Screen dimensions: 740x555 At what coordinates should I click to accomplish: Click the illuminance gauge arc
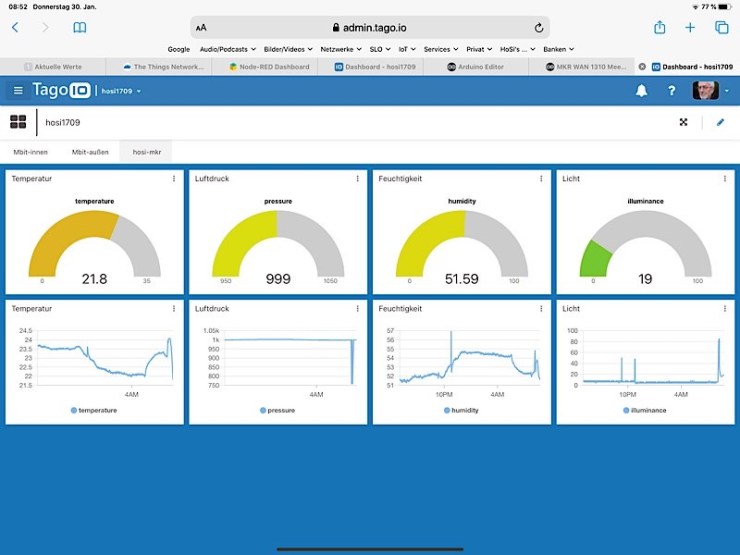pos(645,244)
